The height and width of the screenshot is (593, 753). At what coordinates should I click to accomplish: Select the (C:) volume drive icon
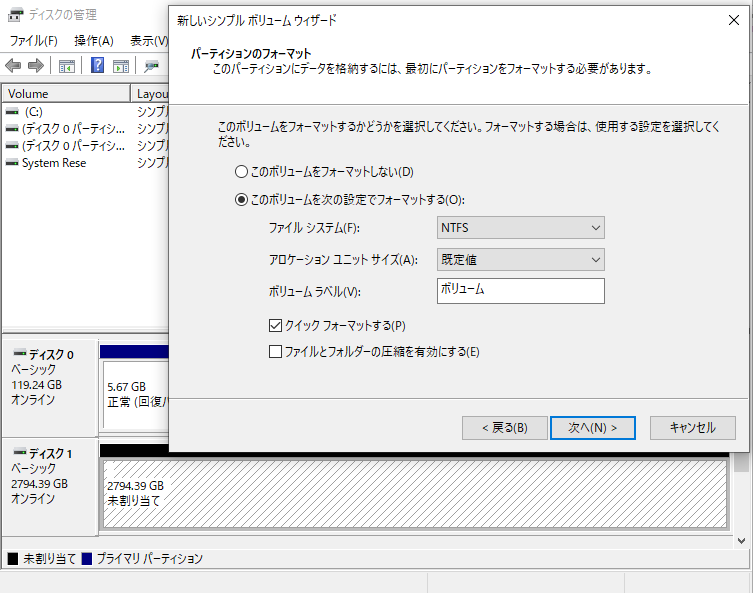[12, 111]
